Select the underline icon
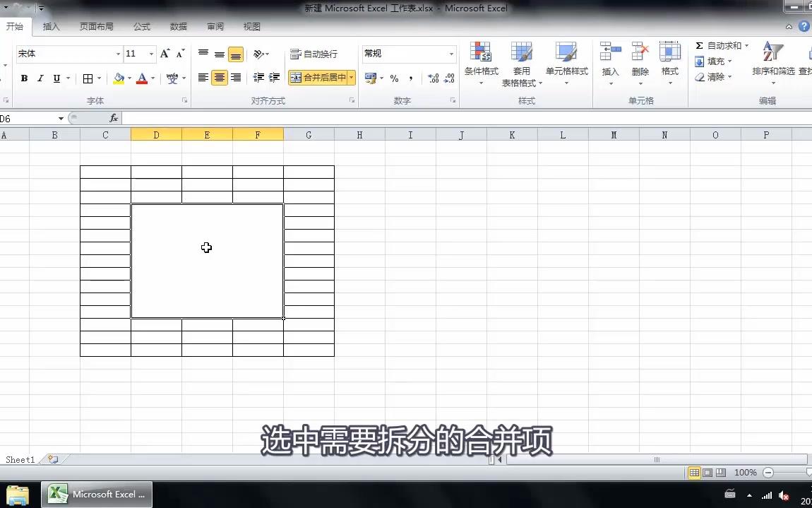 pyautogui.click(x=56, y=78)
